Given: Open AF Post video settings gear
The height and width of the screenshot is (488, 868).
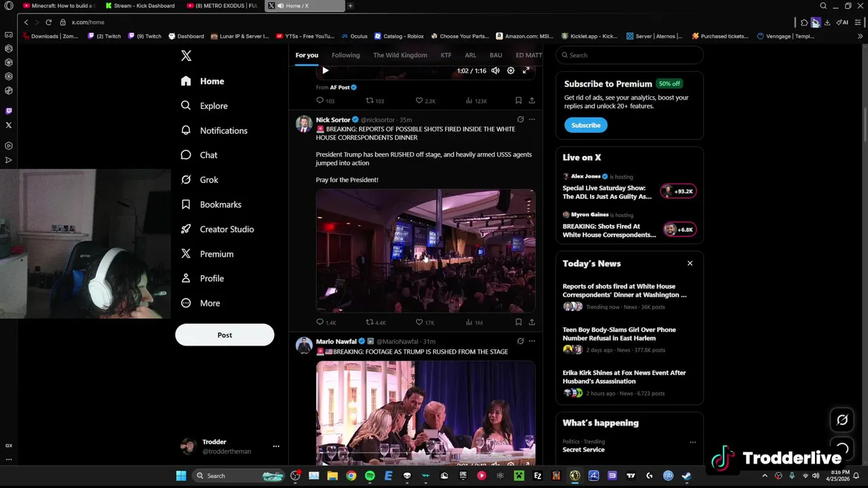Looking at the screenshot, I should [511, 70].
